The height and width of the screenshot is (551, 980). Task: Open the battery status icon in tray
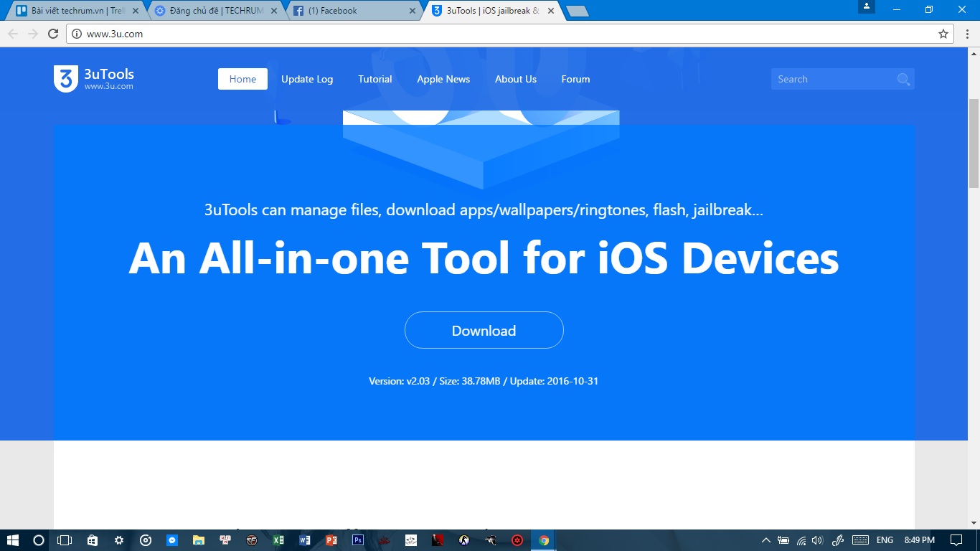783,540
